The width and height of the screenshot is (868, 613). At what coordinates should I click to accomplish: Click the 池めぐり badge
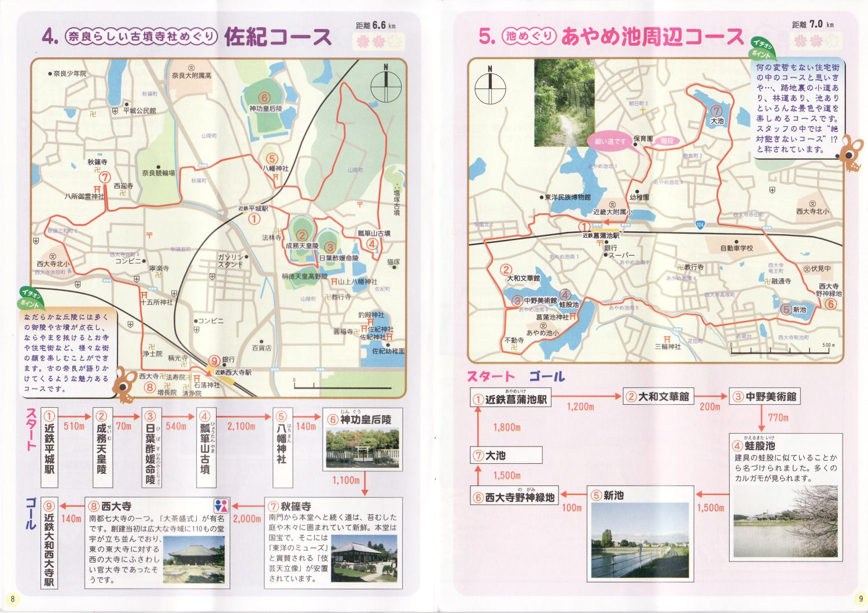point(529,36)
